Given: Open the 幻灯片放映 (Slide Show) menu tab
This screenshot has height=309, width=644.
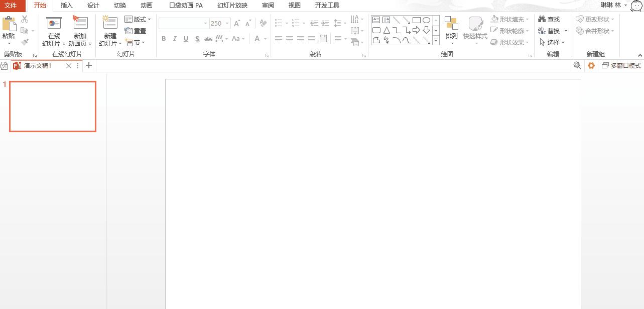Looking at the screenshot, I should point(231,6).
